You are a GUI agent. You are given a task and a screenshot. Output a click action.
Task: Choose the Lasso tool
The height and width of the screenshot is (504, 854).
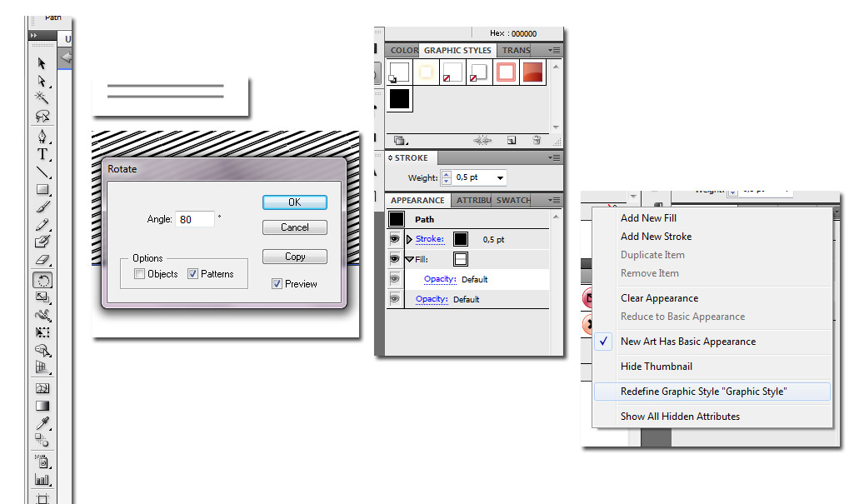tap(42, 116)
